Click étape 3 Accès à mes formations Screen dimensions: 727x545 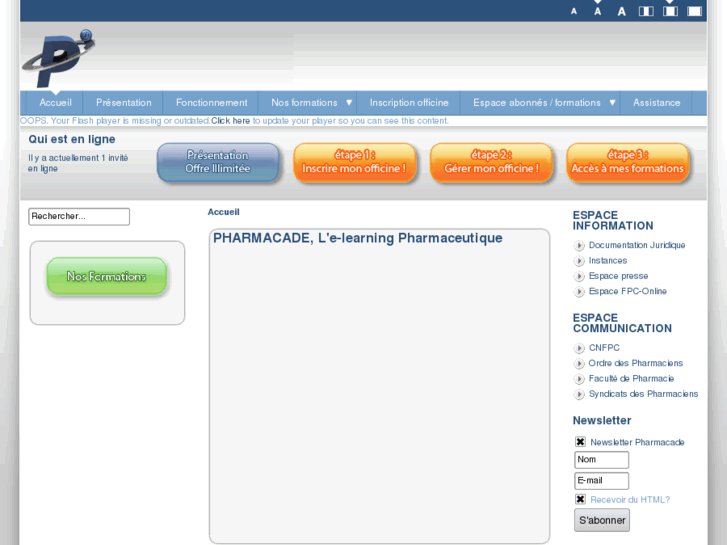tap(628, 162)
